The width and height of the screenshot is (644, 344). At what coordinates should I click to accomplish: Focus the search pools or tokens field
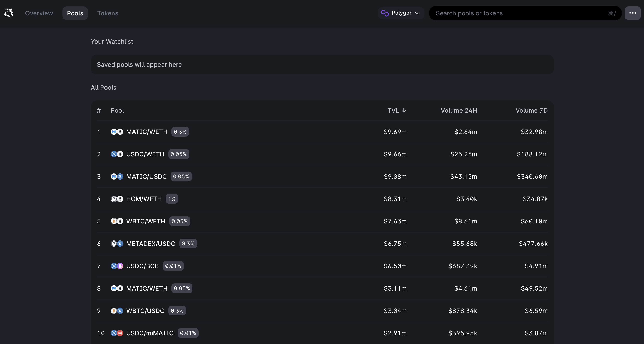(520, 13)
